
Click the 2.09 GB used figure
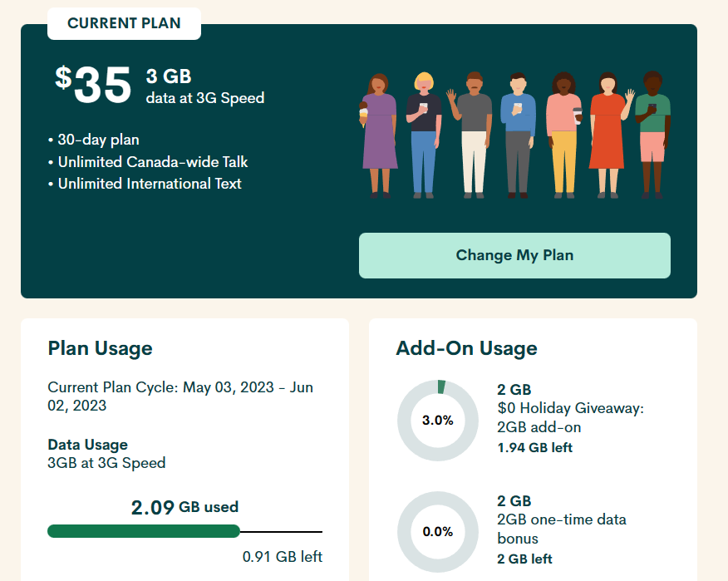tap(184, 506)
